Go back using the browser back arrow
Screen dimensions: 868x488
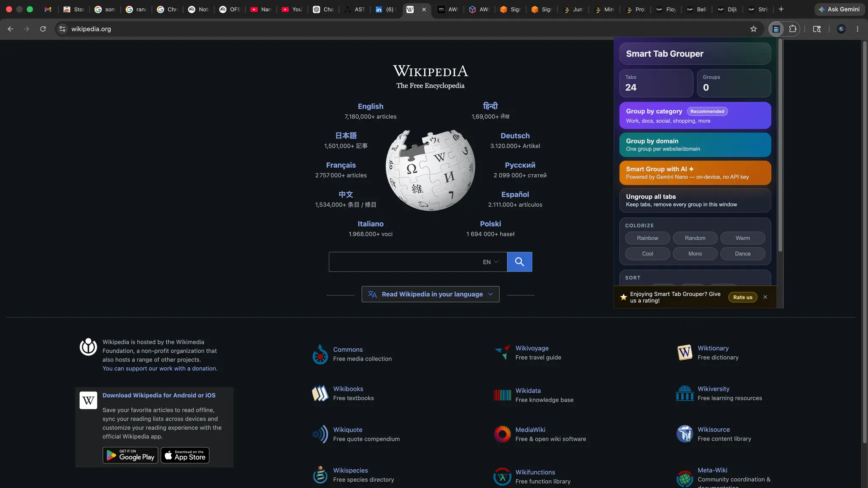click(11, 29)
